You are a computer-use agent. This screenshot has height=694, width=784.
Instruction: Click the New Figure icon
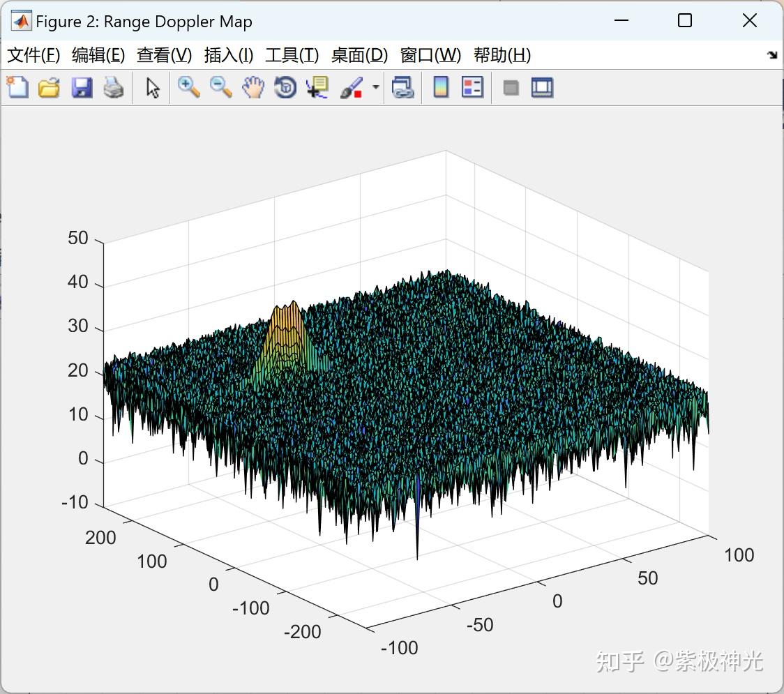17,87
